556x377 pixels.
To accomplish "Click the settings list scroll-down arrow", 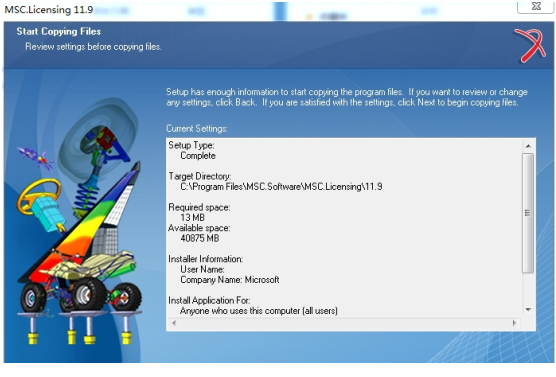I will [x=528, y=310].
